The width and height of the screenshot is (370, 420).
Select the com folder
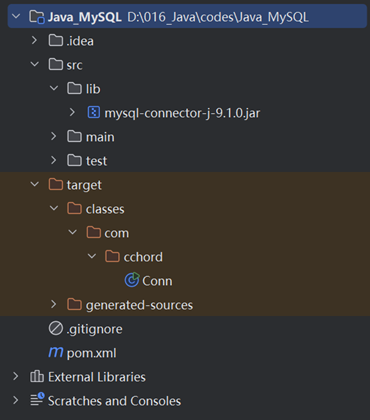click(x=107, y=233)
